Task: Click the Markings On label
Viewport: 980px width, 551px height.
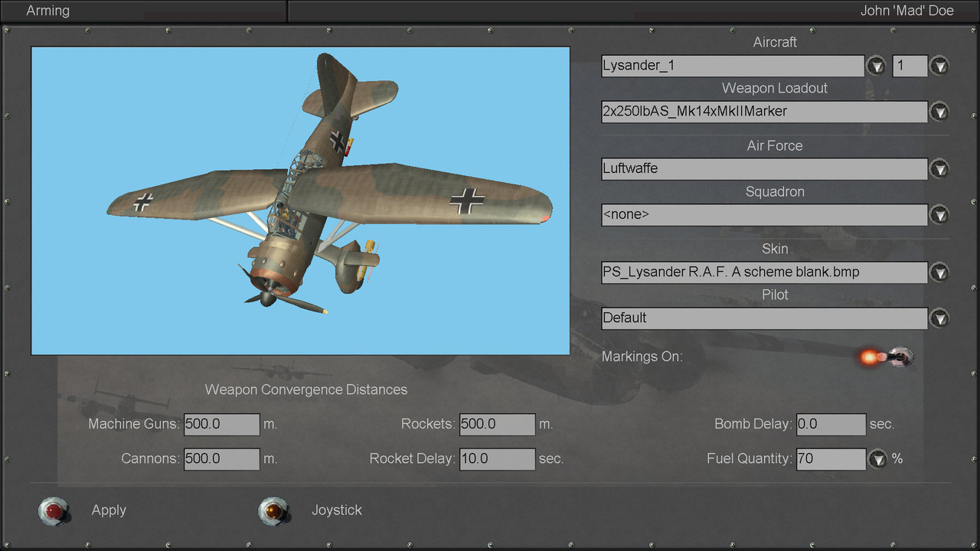Action: 642,357
